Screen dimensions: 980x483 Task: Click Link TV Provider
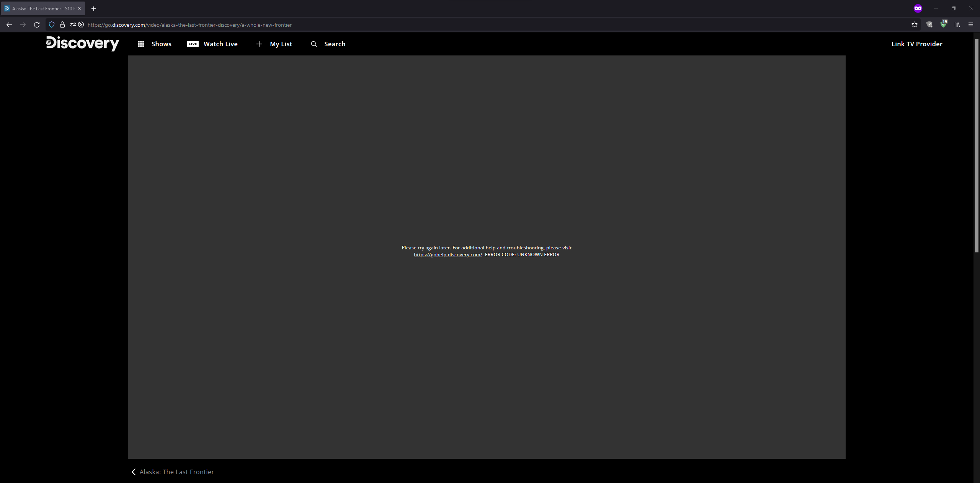(916, 44)
